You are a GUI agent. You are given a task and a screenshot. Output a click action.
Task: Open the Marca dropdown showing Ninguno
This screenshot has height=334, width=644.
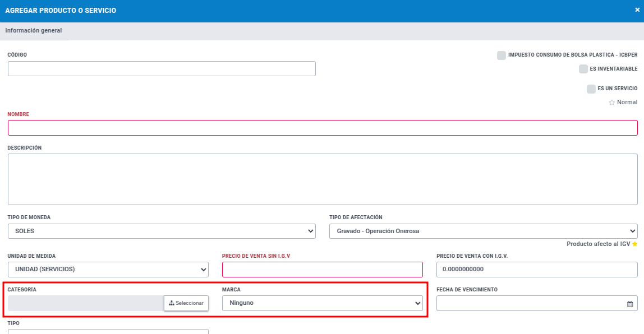(323, 303)
